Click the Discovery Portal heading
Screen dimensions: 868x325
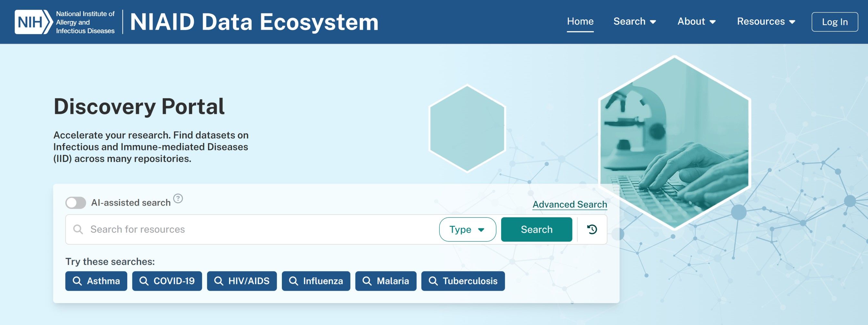pos(139,107)
